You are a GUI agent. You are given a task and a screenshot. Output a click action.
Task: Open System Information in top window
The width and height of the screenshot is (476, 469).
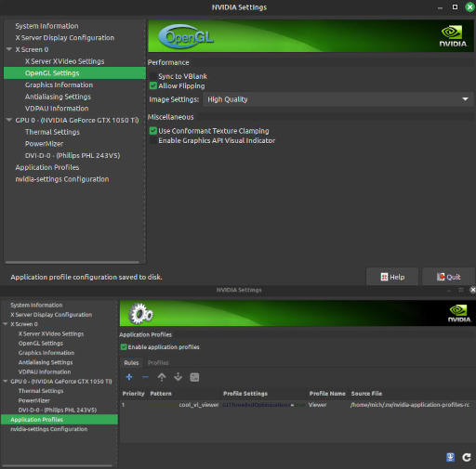46,26
